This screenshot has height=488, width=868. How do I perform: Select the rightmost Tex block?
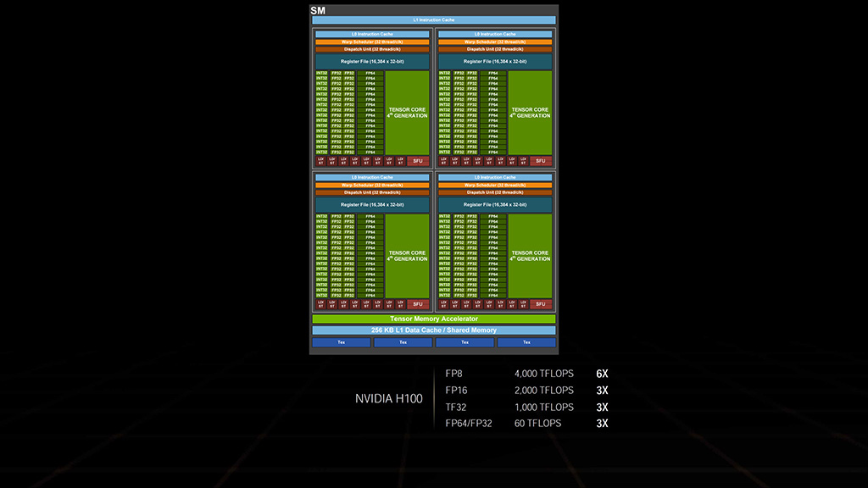pyautogui.click(x=526, y=342)
